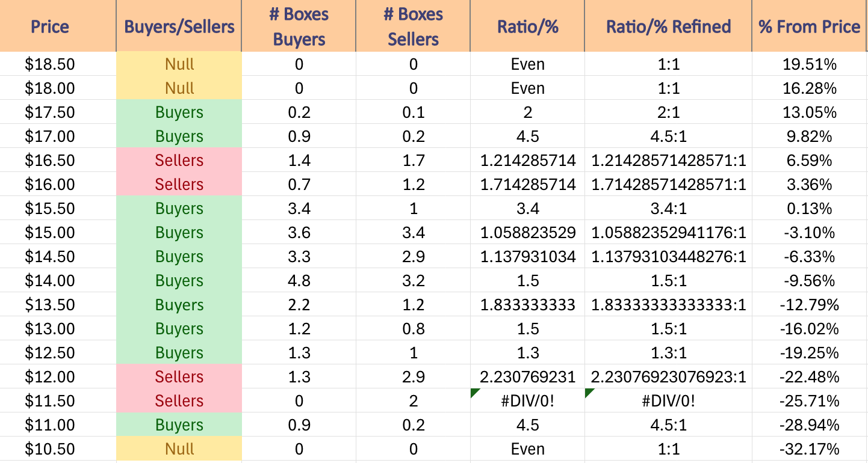Select the $15.00 price cell
Image resolution: width=868 pixels, height=463 pixels.
pos(58,233)
